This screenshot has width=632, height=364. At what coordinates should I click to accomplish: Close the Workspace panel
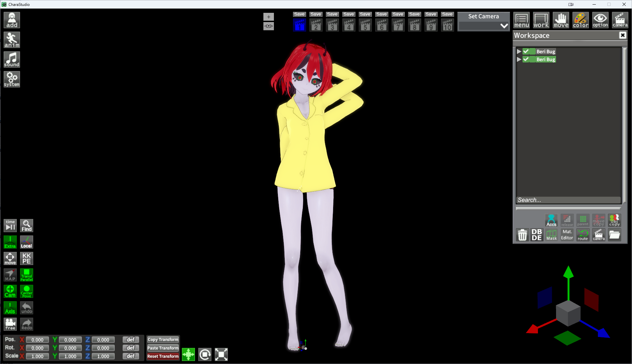click(622, 35)
